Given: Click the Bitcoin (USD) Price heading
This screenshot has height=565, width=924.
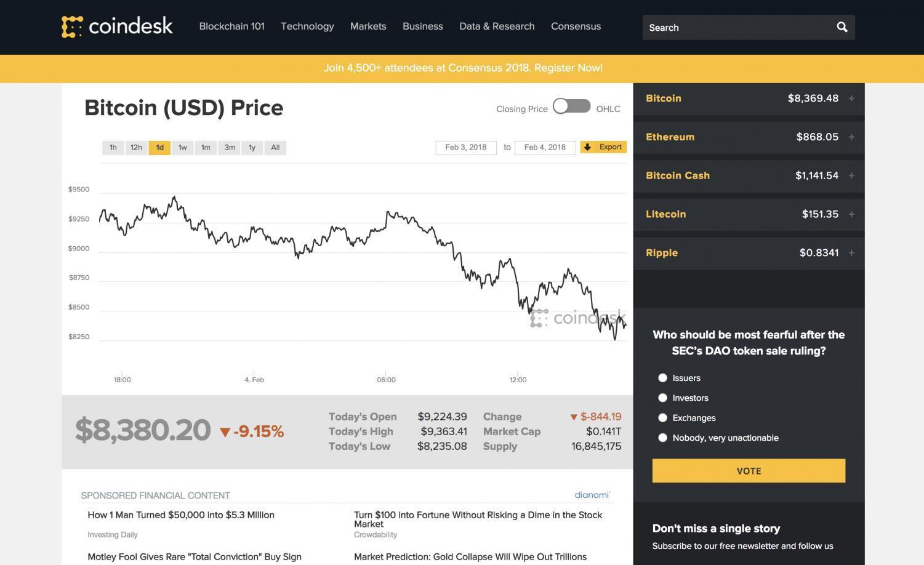Looking at the screenshot, I should [x=184, y=108].
